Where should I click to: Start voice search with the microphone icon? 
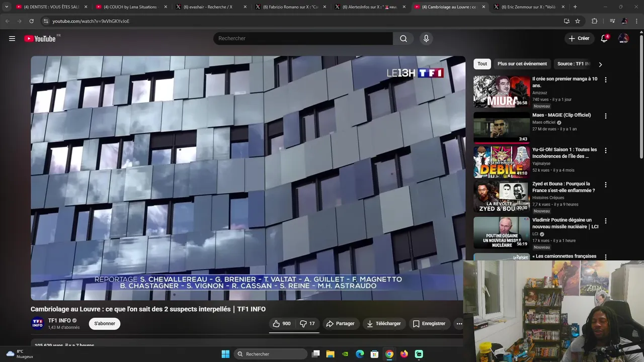[426, 39]
